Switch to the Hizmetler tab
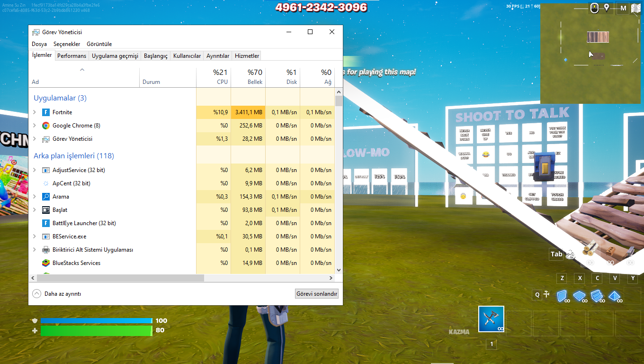The image size is (644, 364). pos(247,56)
